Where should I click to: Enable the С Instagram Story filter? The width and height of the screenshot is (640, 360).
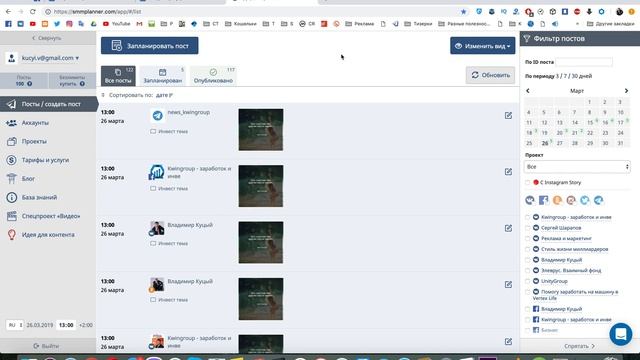(527, 182)
